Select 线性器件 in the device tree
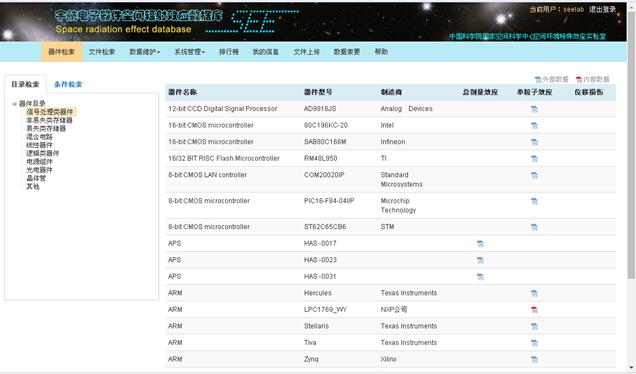Screen dimensions: 636x374 [39, 145]
